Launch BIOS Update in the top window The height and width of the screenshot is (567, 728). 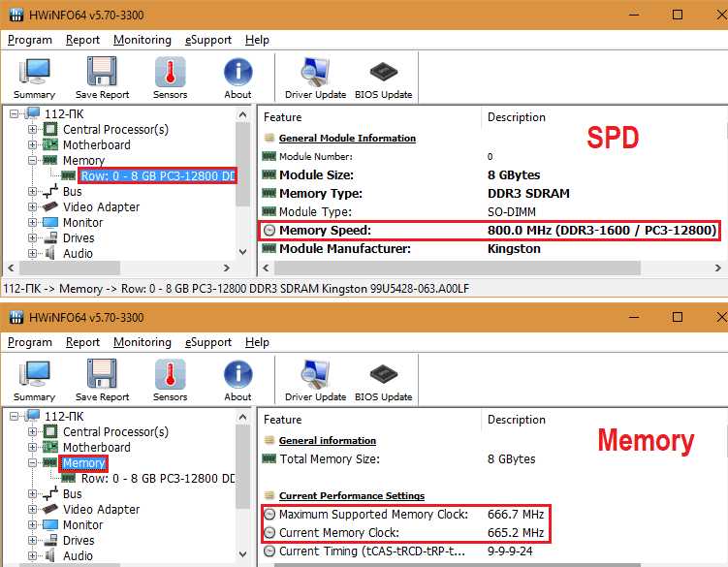click(384, 79)
